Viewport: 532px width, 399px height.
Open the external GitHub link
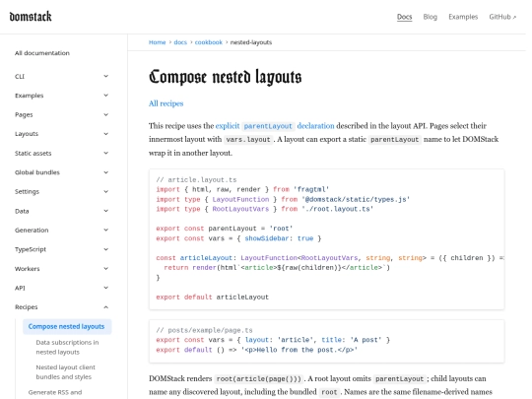tap(502, 17)
